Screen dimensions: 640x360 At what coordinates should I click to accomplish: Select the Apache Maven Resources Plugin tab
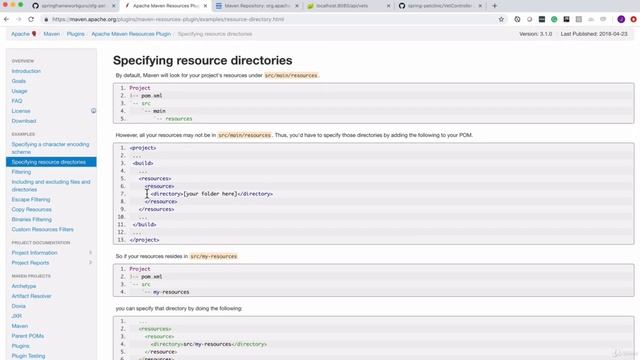click(x=166, y=6)
